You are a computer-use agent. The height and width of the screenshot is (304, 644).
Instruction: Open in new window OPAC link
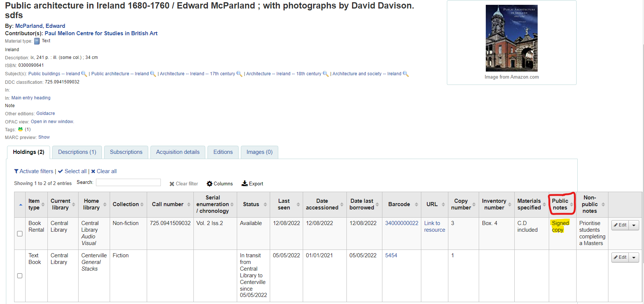[x=52, y=122]
